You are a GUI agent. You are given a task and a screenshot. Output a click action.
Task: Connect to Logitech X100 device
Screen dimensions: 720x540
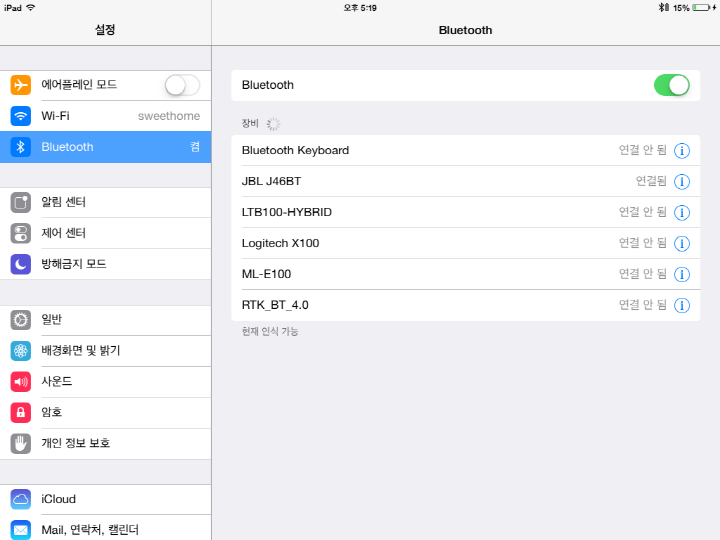click(x=466, y=243)
